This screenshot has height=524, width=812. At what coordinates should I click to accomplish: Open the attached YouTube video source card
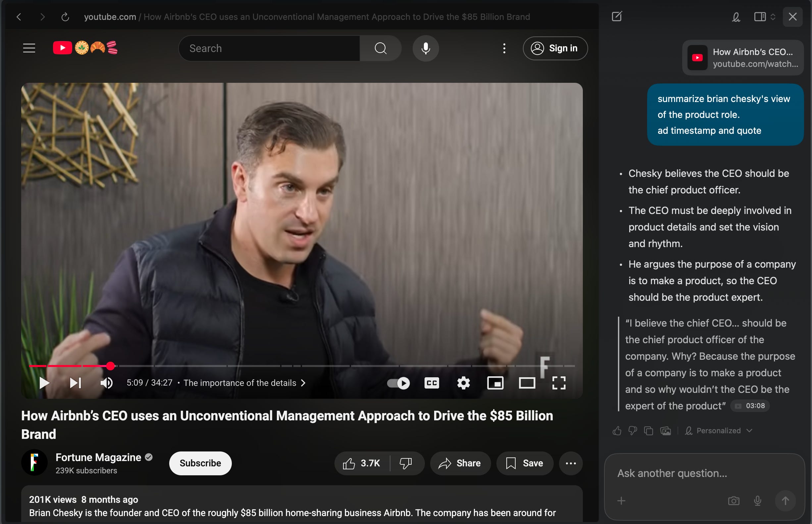pos(742,58)
